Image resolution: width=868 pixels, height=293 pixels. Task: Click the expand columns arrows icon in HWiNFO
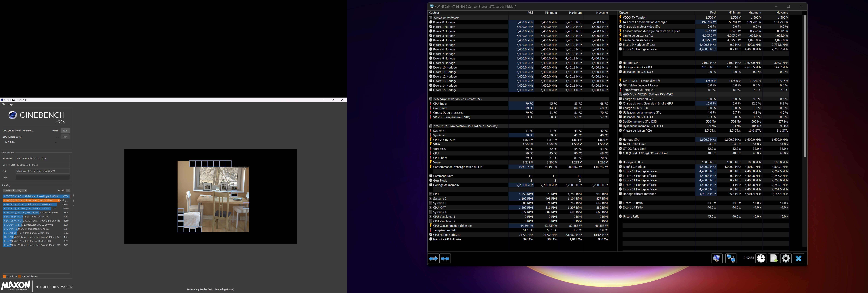(x=433, y=259)
